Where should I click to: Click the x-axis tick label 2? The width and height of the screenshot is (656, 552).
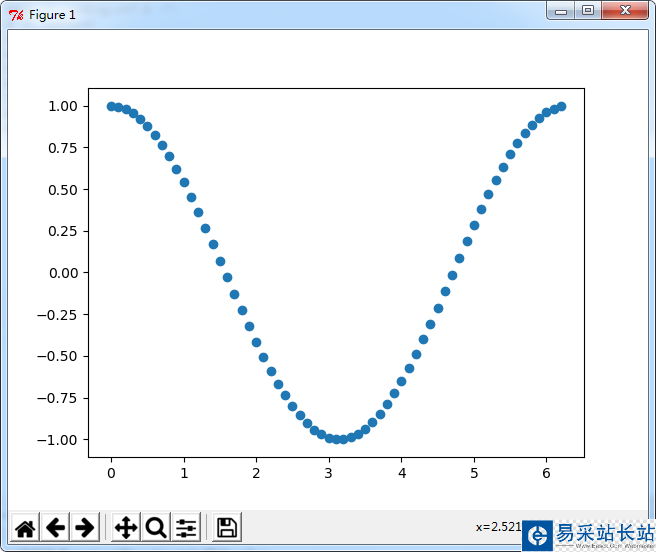(x=256, y=473)
